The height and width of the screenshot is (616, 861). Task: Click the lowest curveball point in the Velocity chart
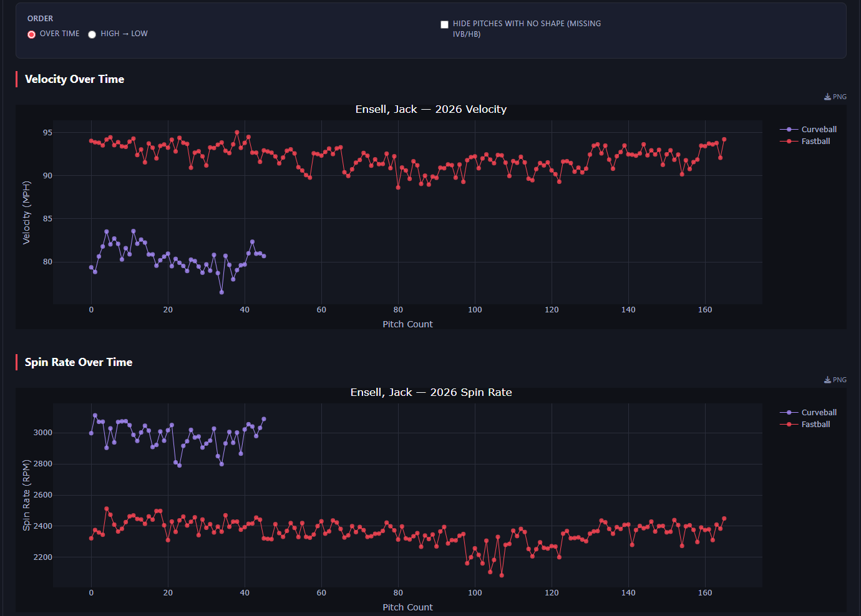tap(221, 292)
